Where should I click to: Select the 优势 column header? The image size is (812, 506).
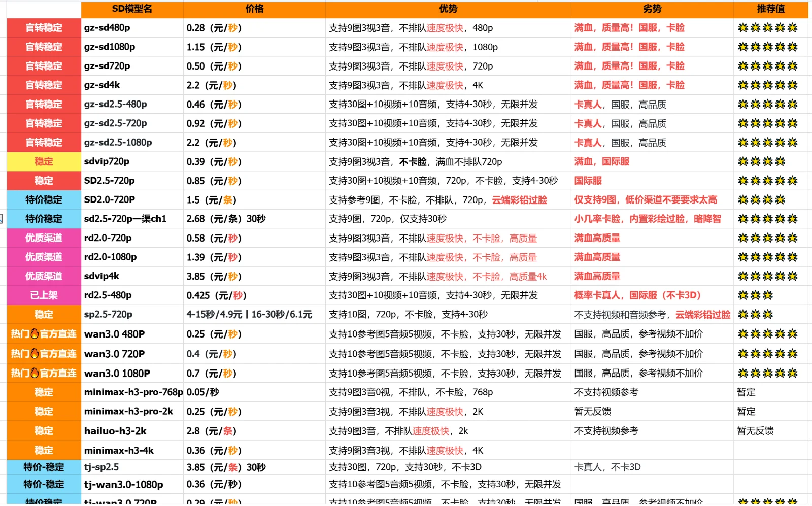(448, 9)
